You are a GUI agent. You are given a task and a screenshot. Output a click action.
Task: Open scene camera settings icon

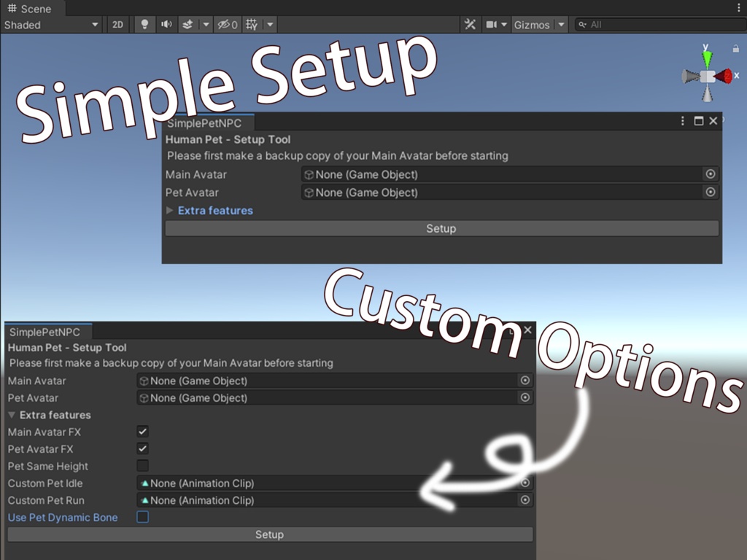(491, 25)
